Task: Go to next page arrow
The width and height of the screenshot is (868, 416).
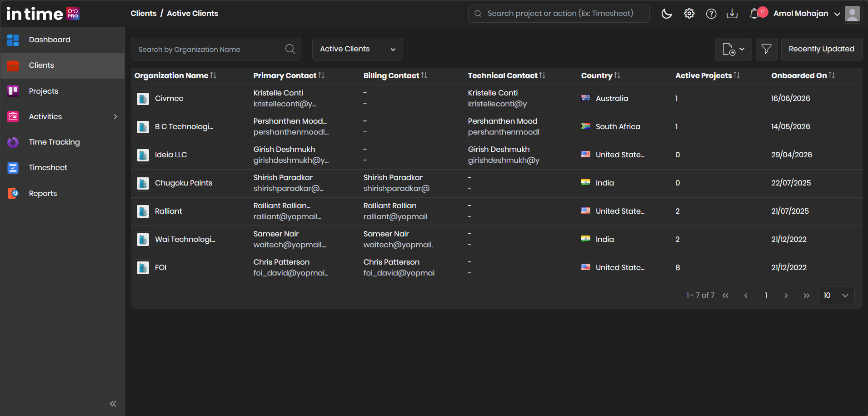Action: pyautogui.click(x=786, y=296)
